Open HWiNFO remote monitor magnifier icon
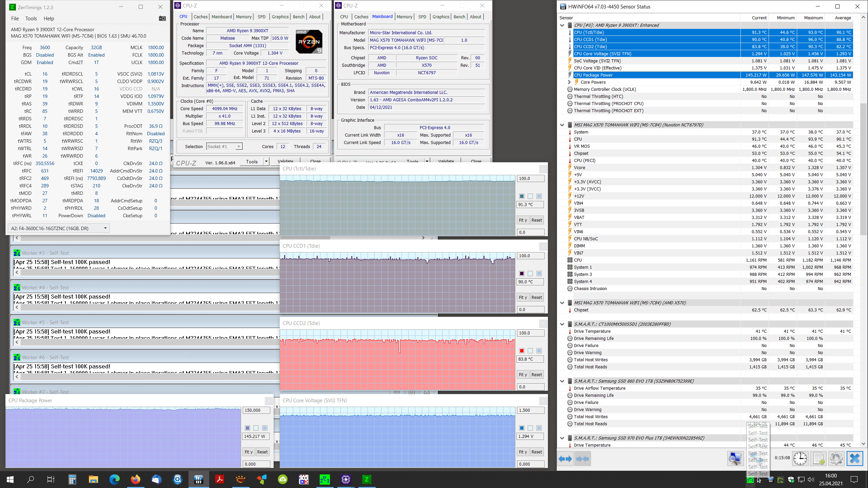This screenshot has width=868, height=488. [735, 459]
